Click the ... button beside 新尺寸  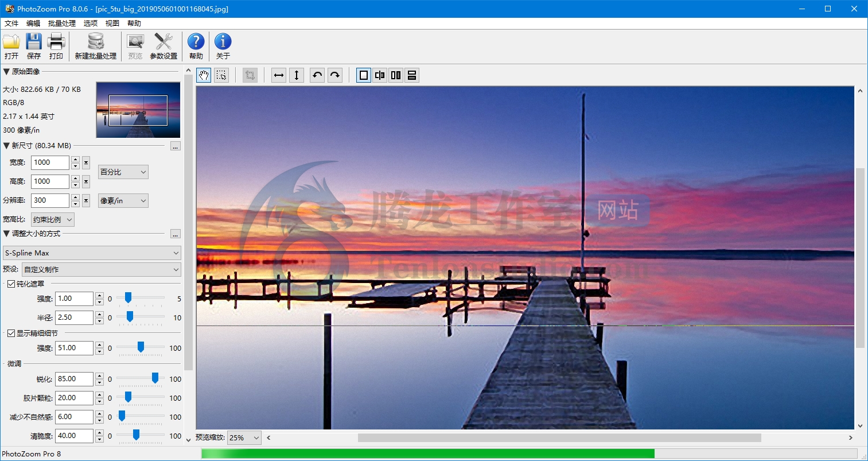176,146
